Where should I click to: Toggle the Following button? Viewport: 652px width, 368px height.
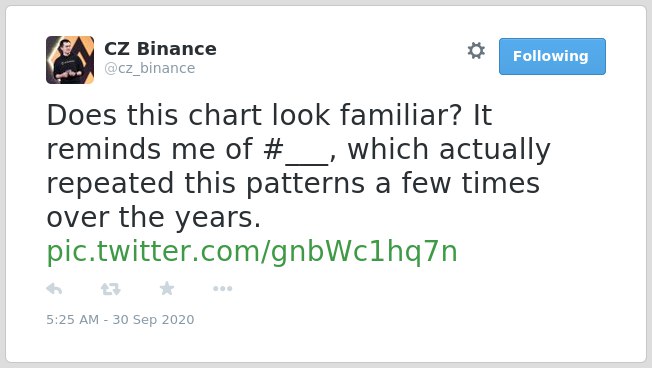(552, 57)
